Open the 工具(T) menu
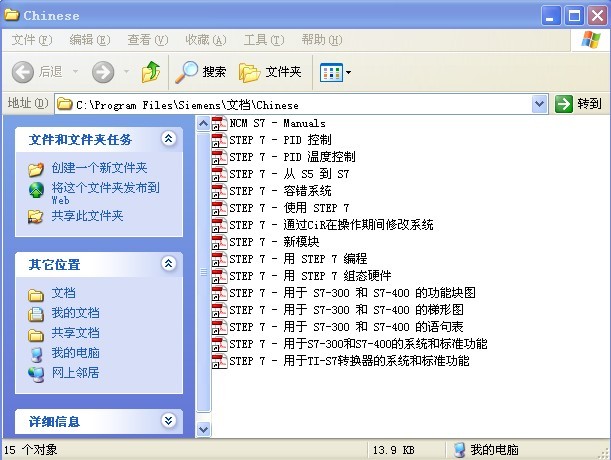 (262, 40)
